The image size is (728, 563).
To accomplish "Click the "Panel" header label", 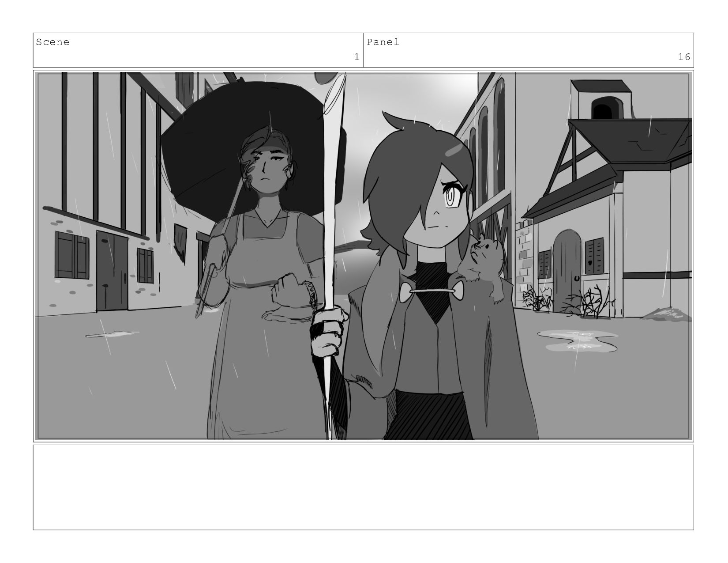I will [x=383, y=42].
